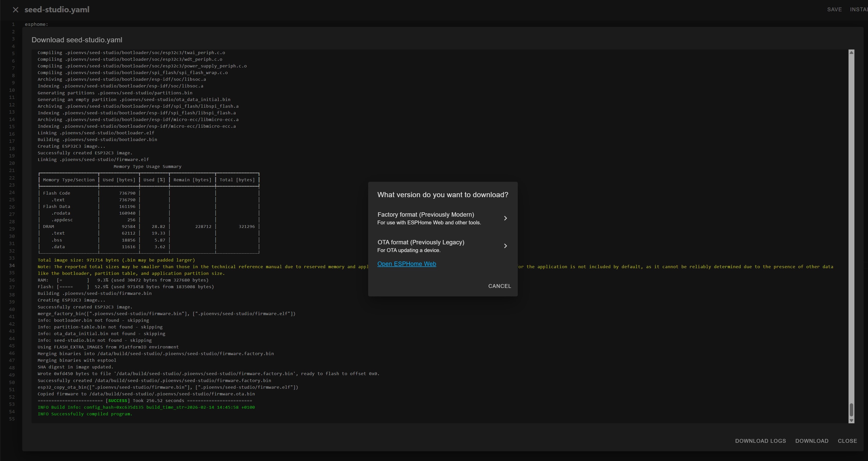Open the ESPHome Web link
Viewport: 868px width, 461px height.
coord(406,264)
